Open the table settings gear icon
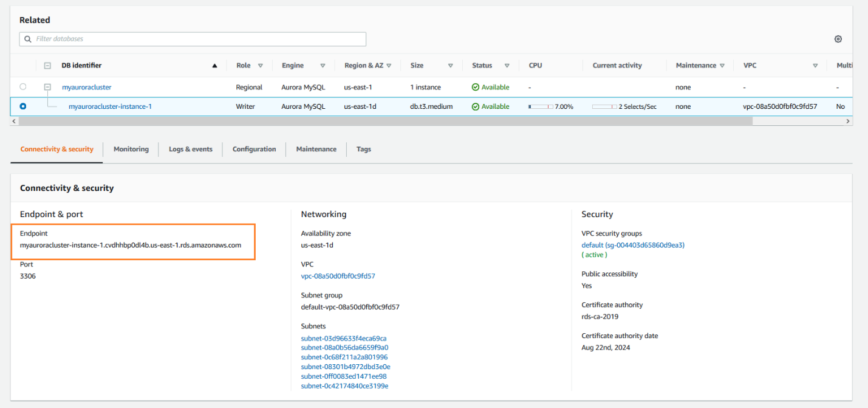Image resolution: width=868 pixels, height=408 pixels. [838, 39]
